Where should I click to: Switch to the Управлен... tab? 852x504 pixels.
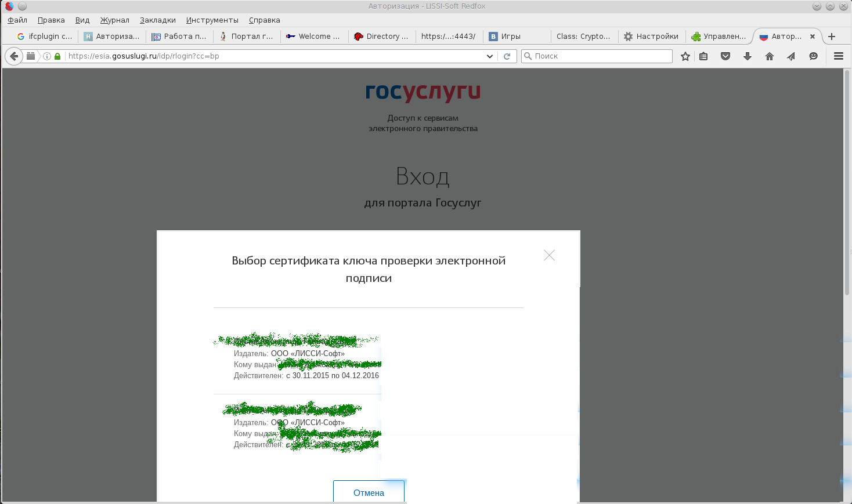coord(718,36)
